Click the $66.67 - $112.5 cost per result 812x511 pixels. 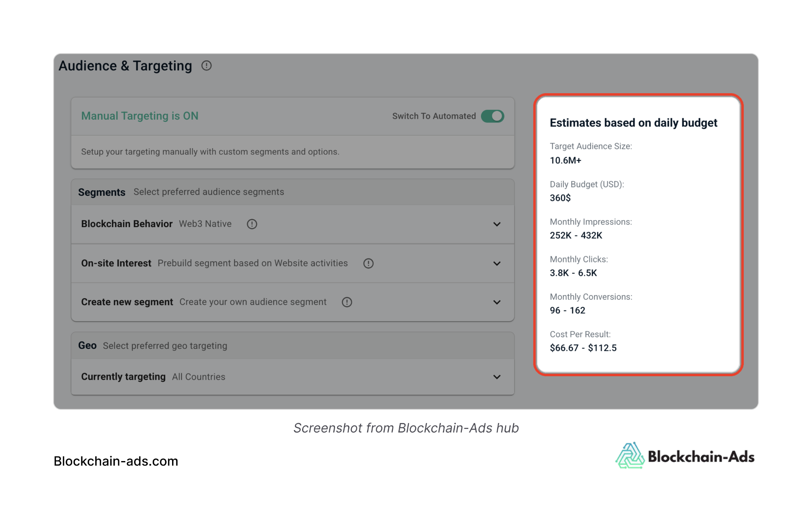583,348
